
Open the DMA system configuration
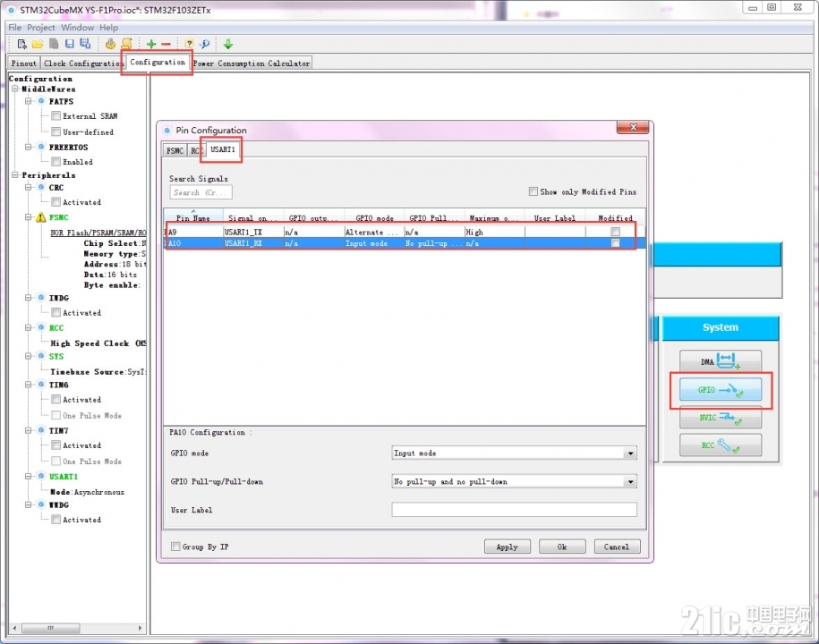pyautogui.click(x=721, y=361)
